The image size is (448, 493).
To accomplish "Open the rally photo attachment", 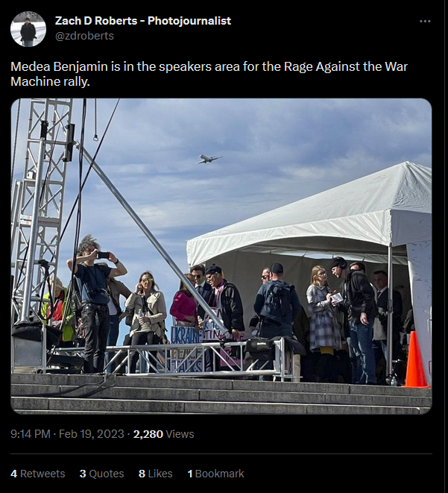I will tap(221, 256).
